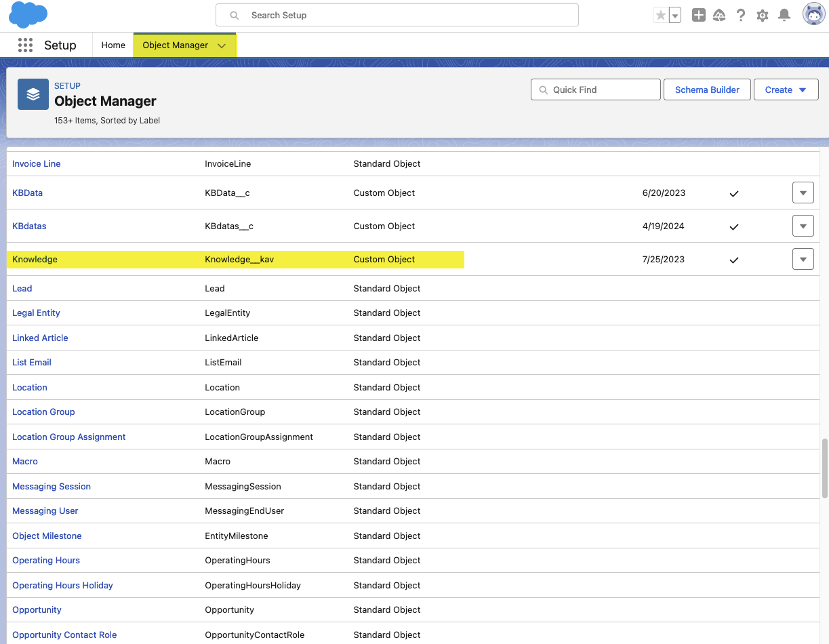Image resolution: width=829 pixels, height=644 pixels.
Task: Add this page to favorites with the star
Action: pos(662,14)
